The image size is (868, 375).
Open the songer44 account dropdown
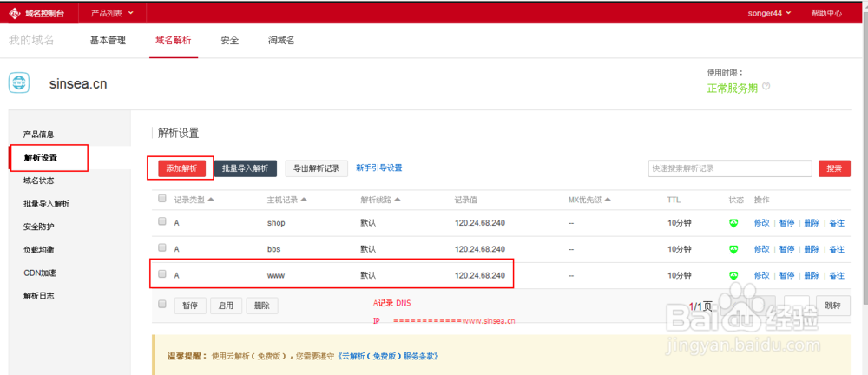(769, 13)
